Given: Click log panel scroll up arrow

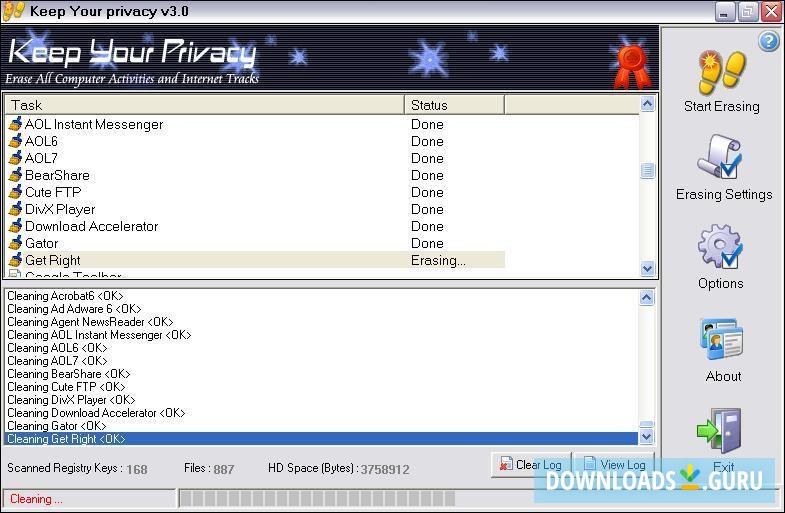Looking at the screenshot, I should (x=646, y=298).
